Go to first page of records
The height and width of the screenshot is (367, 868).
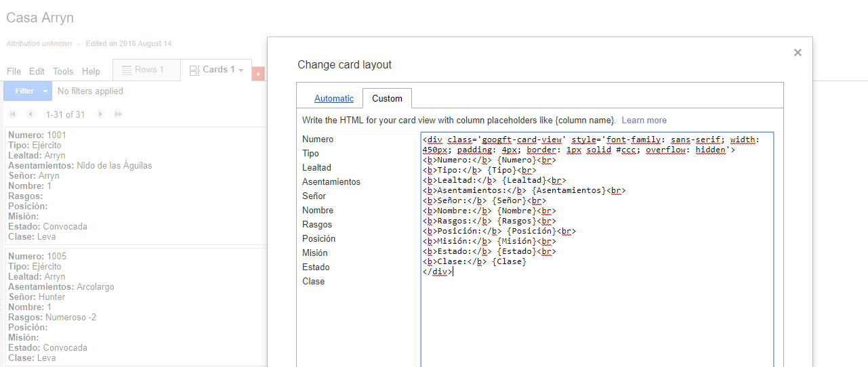(13, 114)
